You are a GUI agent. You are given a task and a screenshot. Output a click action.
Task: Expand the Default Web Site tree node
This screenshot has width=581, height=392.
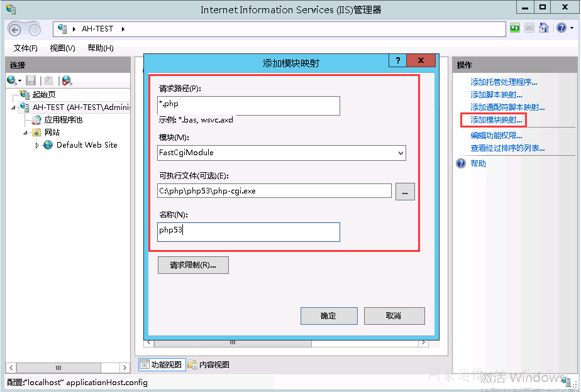pyautogui.click(x=37, y=145)
